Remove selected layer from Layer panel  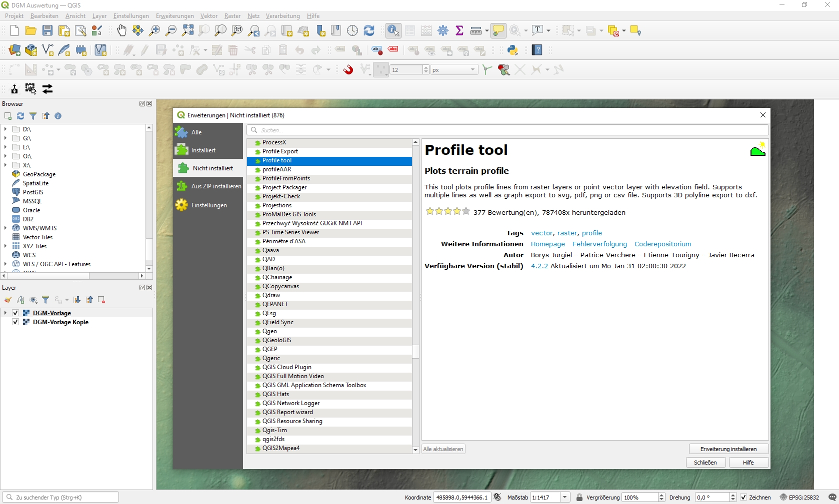coord(101,300)
